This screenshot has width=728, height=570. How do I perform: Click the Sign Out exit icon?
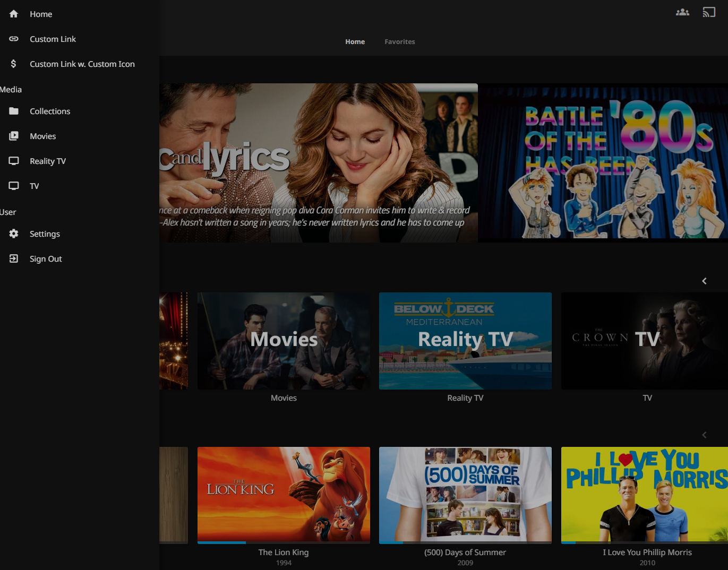(x=14, y=259)
